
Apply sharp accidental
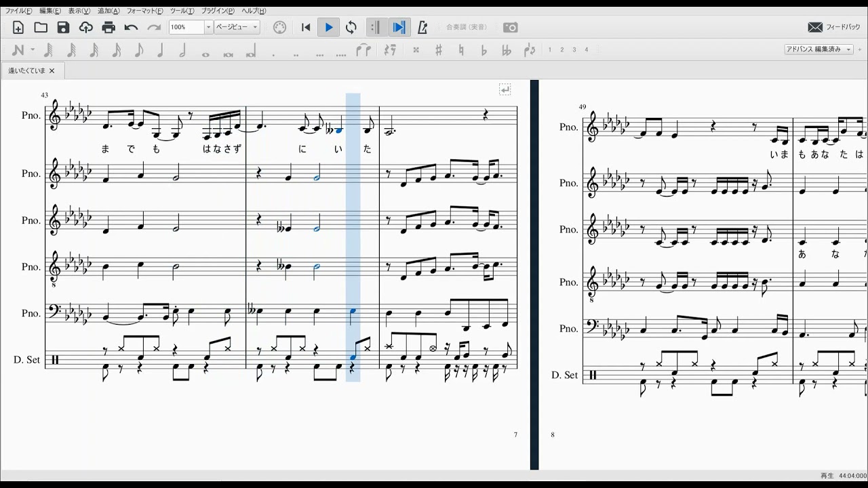(x=439, y=49)
